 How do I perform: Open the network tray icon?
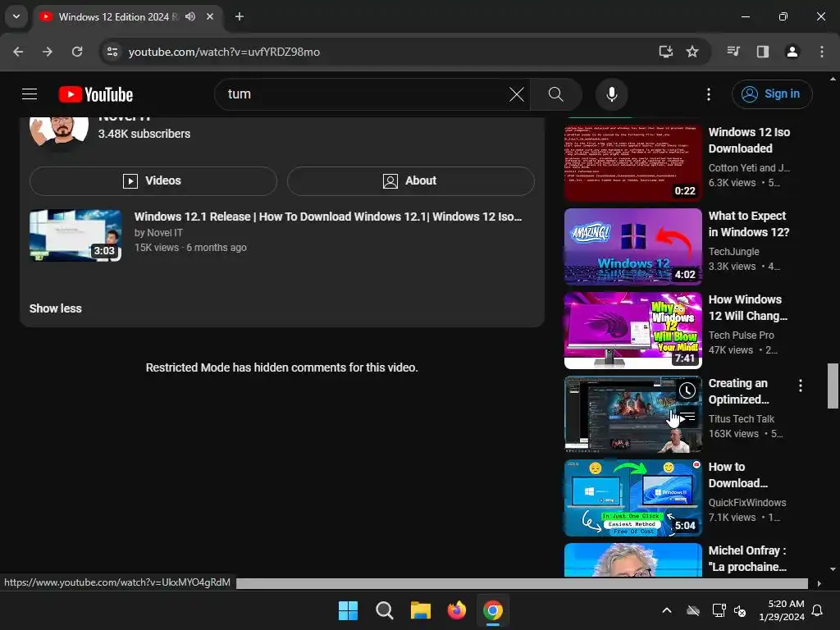pos(719,610)
